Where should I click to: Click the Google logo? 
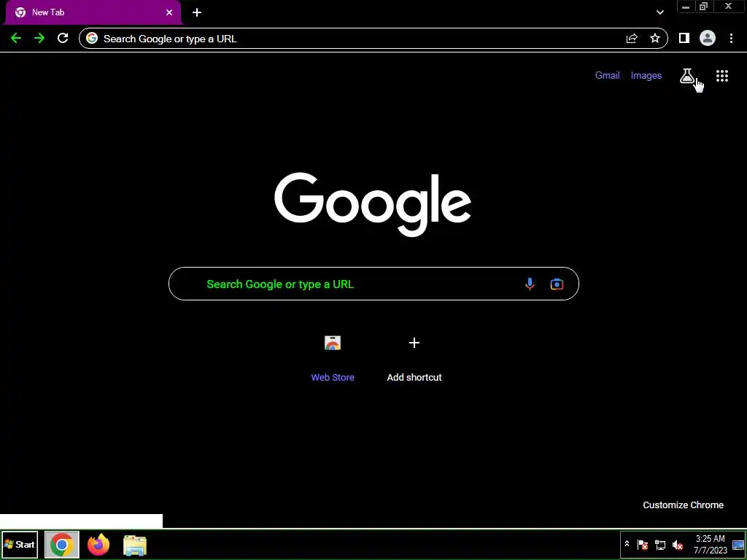click(x=373, y=204)
